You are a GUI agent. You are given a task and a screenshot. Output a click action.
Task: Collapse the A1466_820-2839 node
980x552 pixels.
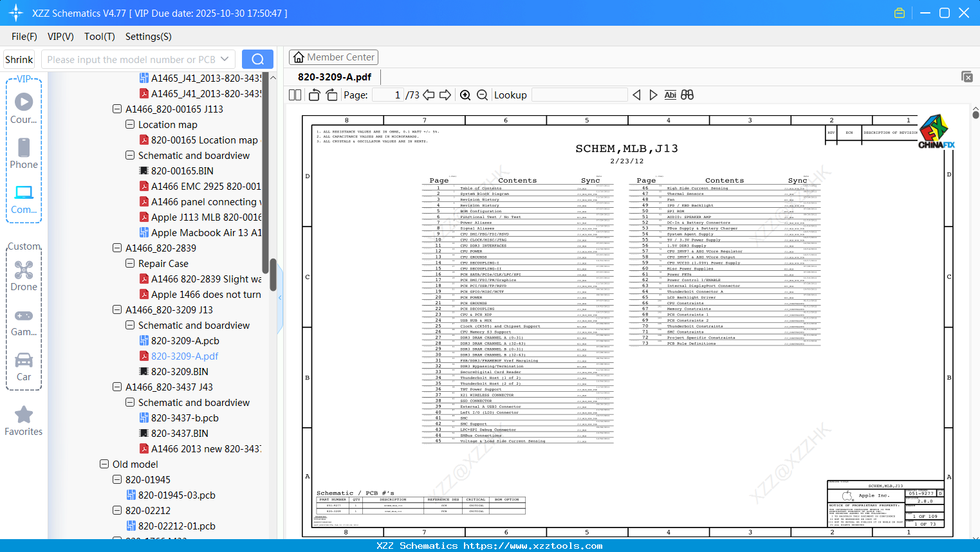117,248
